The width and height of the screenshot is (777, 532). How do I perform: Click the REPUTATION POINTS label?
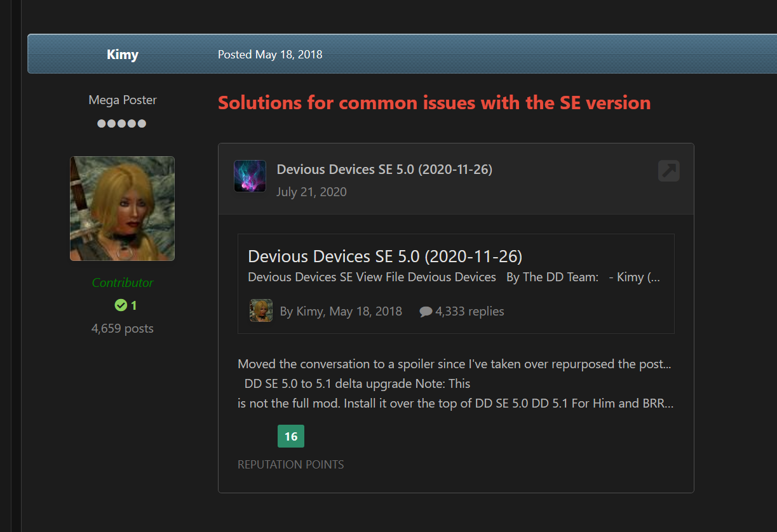[x=291, y=465]
